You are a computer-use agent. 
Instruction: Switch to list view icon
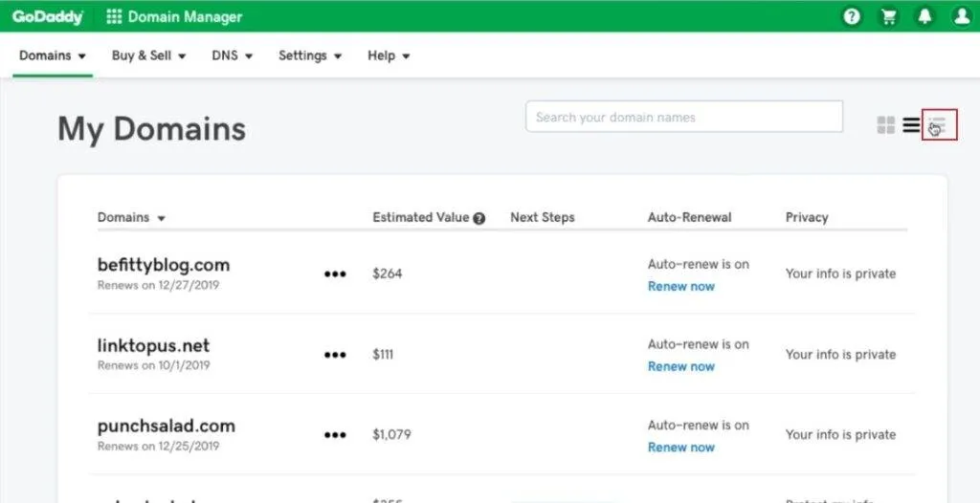[911, 125]
